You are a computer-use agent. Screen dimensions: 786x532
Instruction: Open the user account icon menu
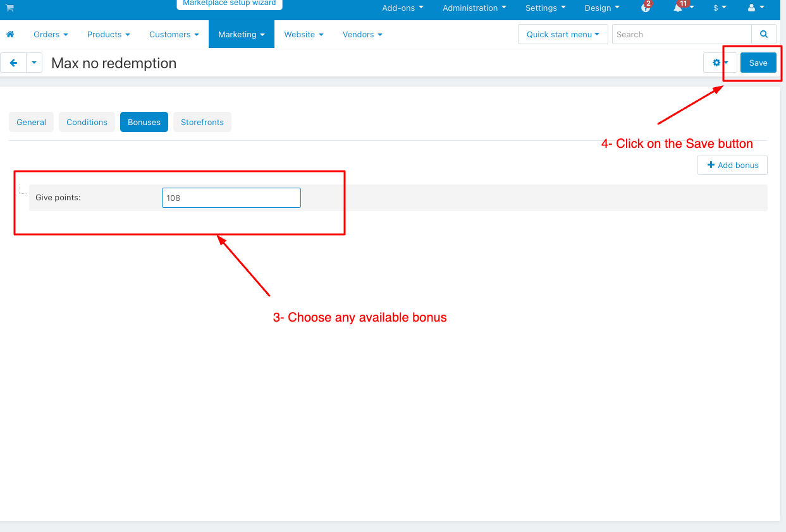point(756,8)
